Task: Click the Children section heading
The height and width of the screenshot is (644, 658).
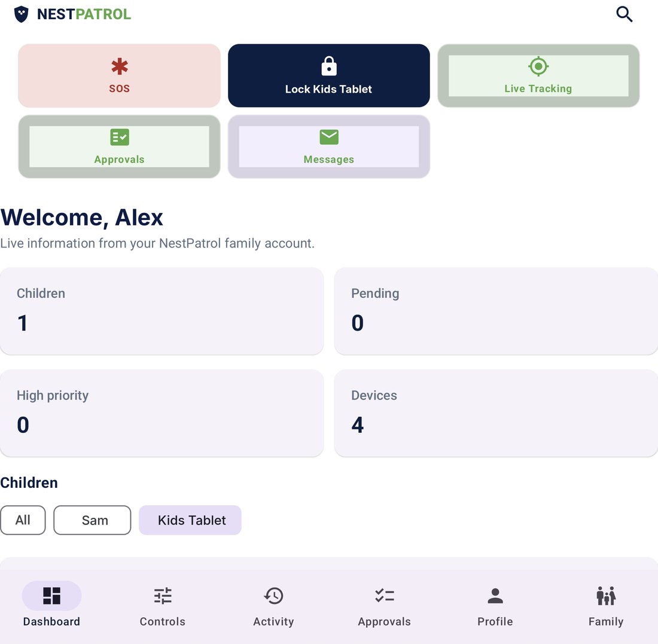Action: click(x=29, y=483)
